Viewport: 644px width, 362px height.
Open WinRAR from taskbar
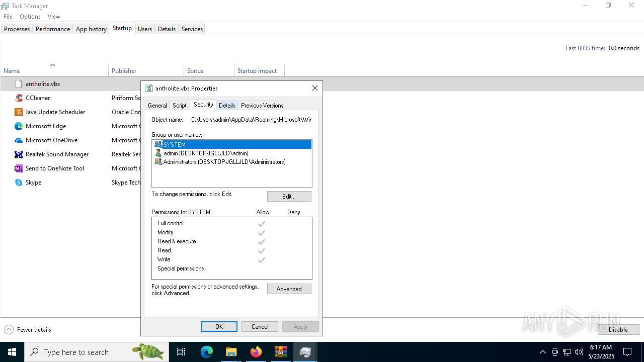click(280, 352)
